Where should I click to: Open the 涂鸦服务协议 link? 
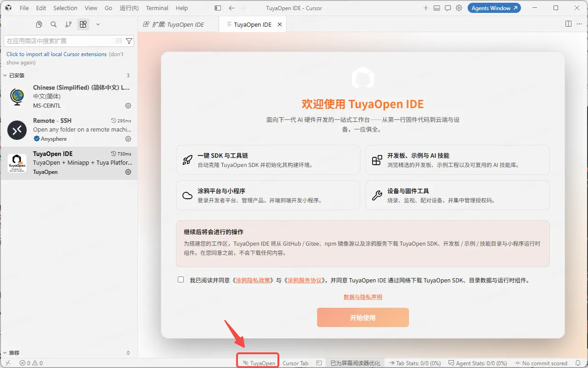coord(305,280)
